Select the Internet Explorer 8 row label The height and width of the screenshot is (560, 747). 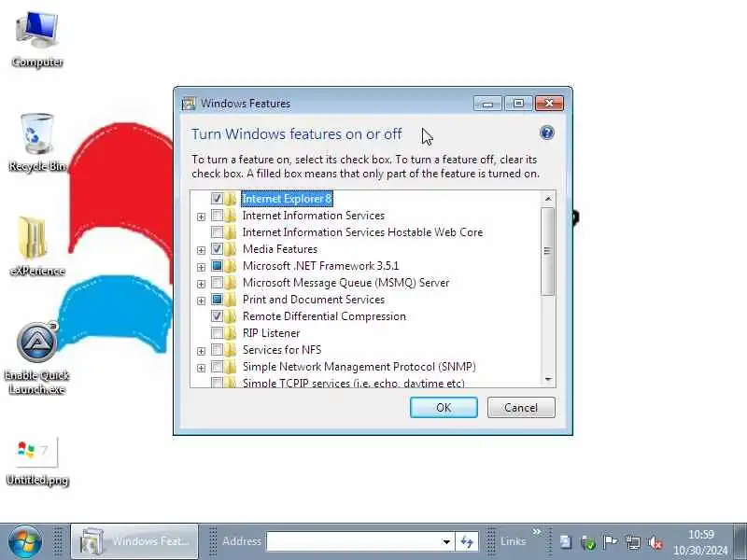pyautogui.click(x=288, y=199)
